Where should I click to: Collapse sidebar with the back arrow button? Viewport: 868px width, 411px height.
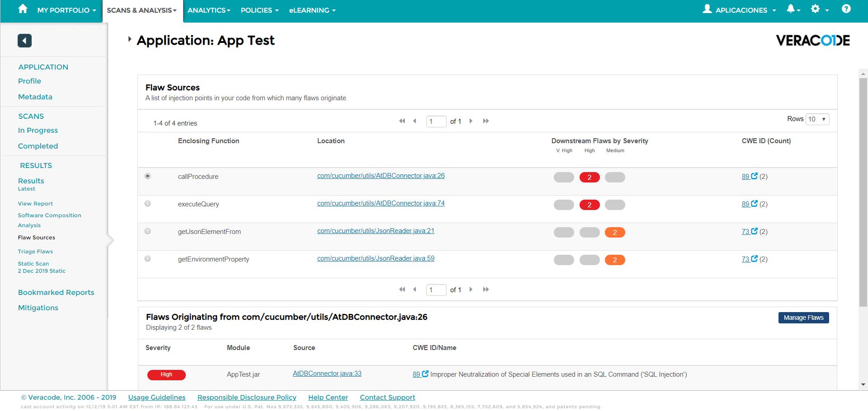point(25,41)
